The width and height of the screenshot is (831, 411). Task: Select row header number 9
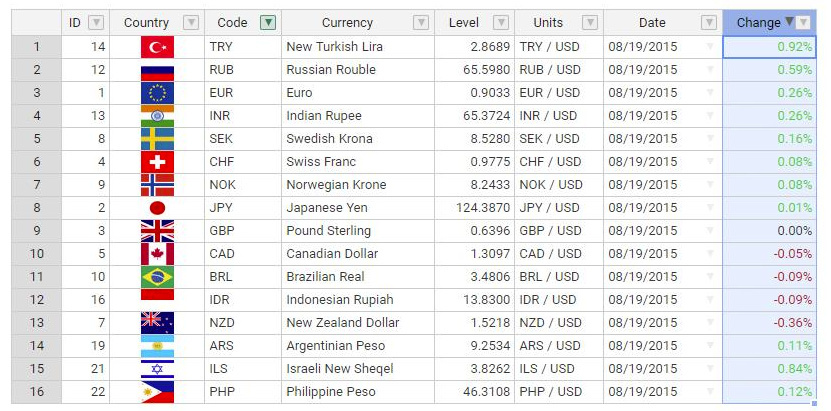[37, 231]
